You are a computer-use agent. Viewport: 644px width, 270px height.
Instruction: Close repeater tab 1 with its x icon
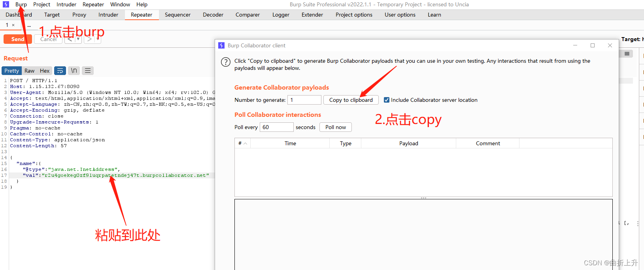(13, 25)
